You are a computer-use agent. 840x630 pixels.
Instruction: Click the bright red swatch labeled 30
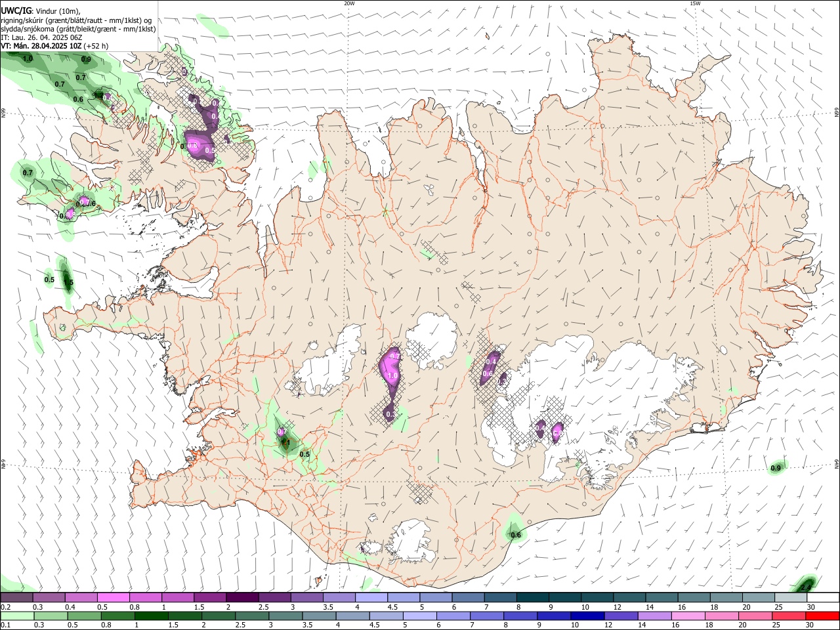tap(822, 616)
